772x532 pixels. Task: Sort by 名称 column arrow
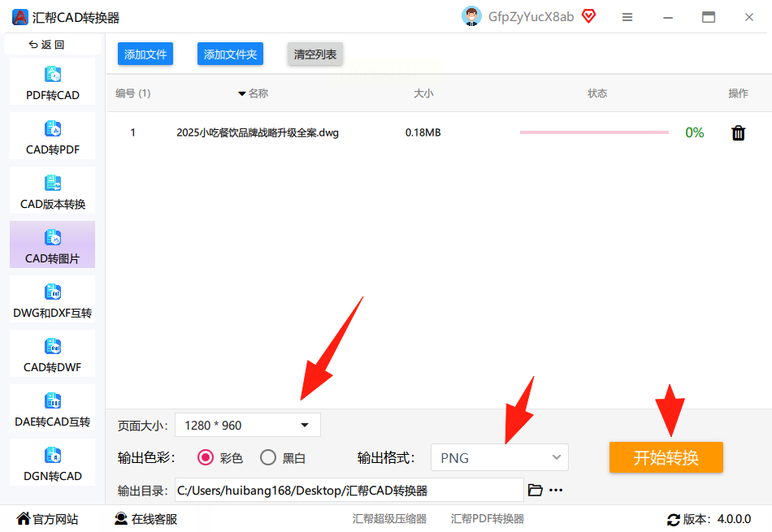241,93
